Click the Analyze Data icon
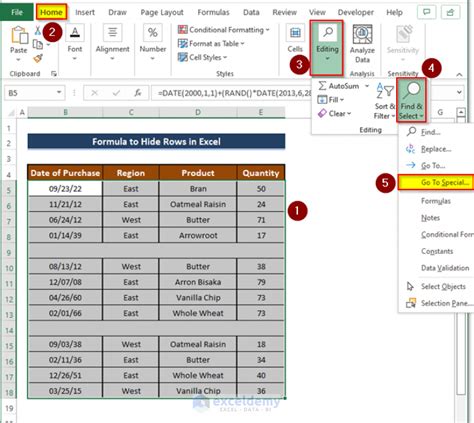 [x=362, y=34]
